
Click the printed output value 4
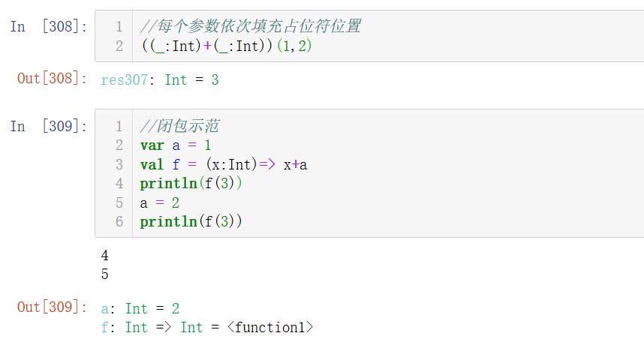105,256
